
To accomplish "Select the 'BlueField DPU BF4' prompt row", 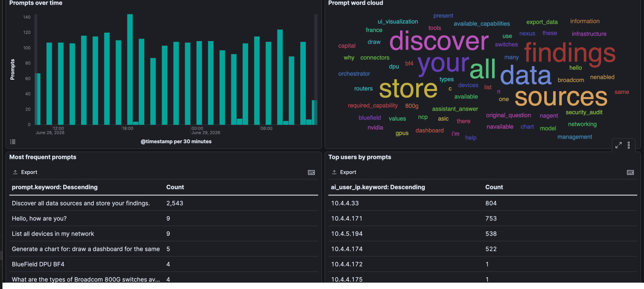I will pos(164,264).
